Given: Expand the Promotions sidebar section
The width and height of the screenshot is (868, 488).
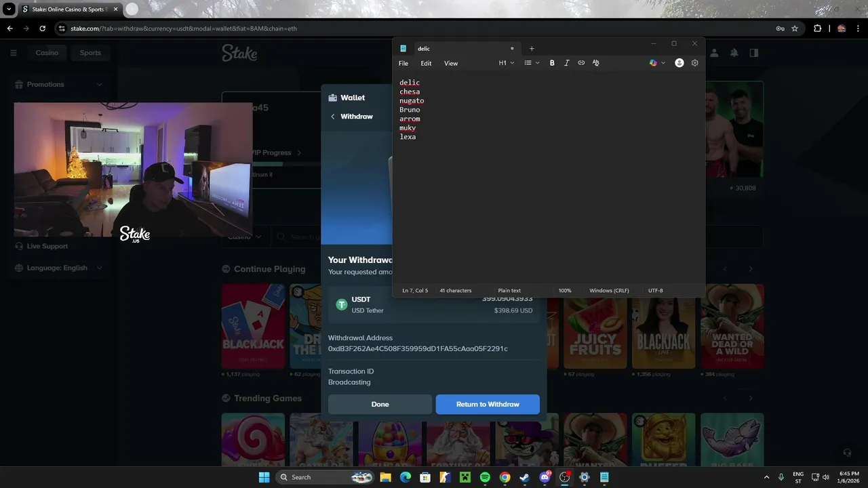Looking at the screenshot, I should [x=60, y=84].
